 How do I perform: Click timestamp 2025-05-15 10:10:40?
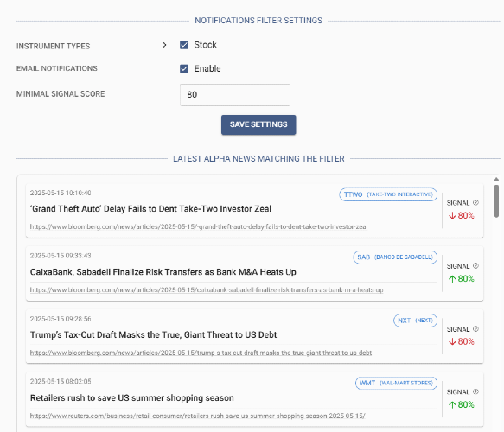61,193
